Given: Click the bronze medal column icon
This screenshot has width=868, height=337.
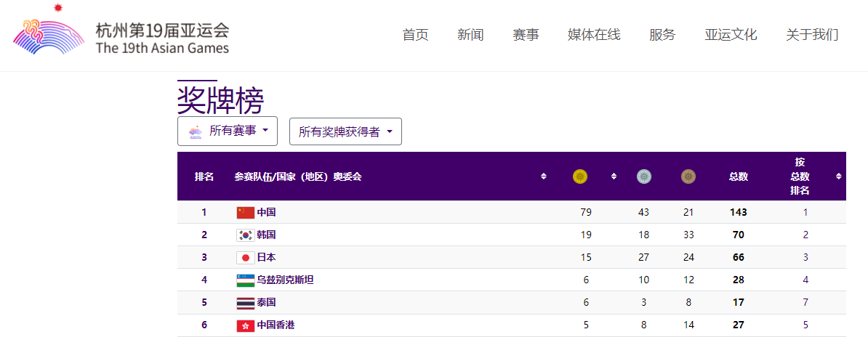Looking at the screenshot, I should [x=688, y=176].
